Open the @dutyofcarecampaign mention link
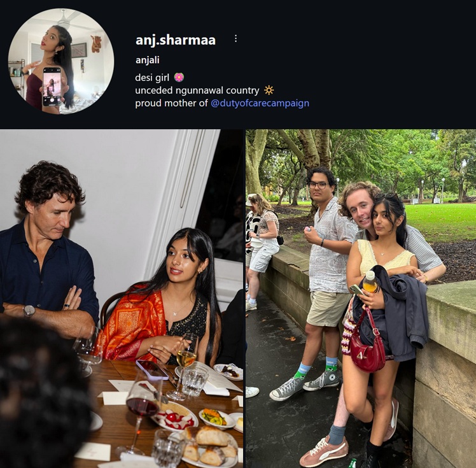 click(260, 103)
